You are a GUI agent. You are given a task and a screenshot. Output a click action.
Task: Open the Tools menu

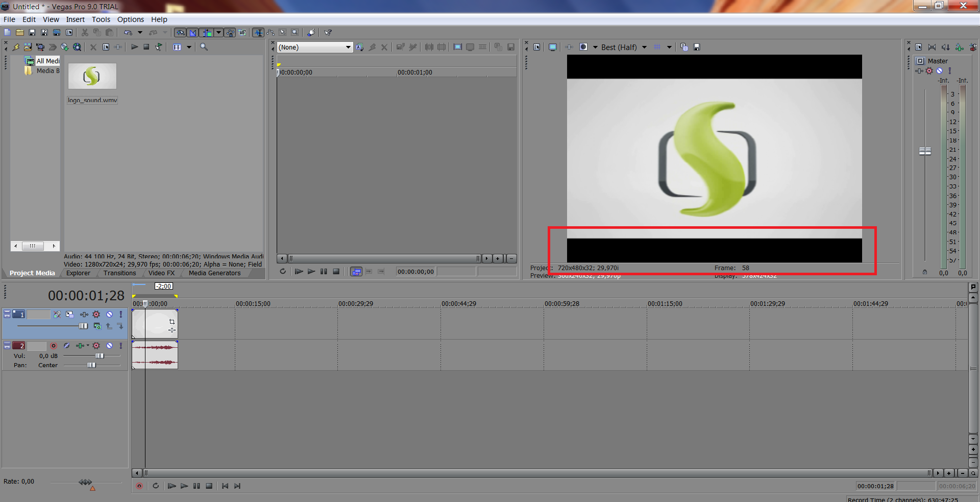coord(101,19)
